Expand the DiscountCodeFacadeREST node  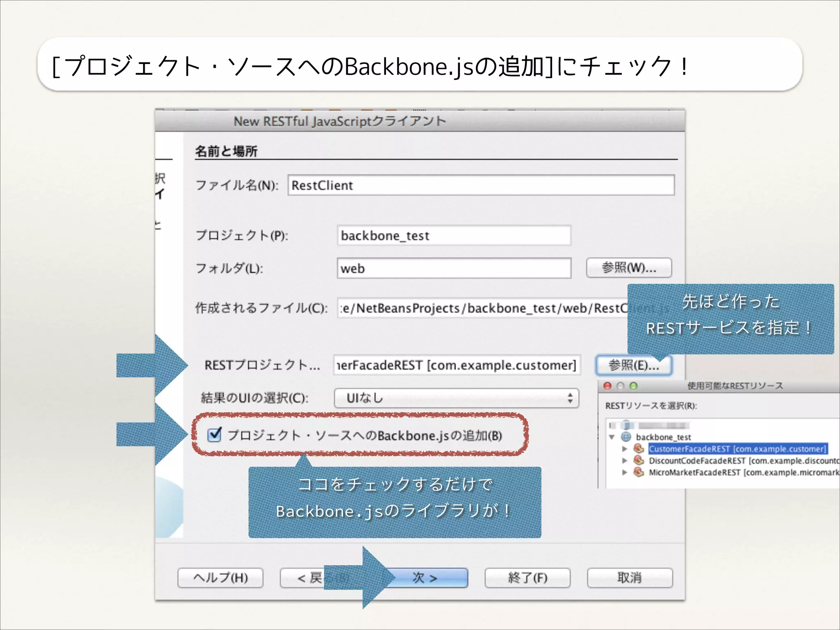click(625, 461)
